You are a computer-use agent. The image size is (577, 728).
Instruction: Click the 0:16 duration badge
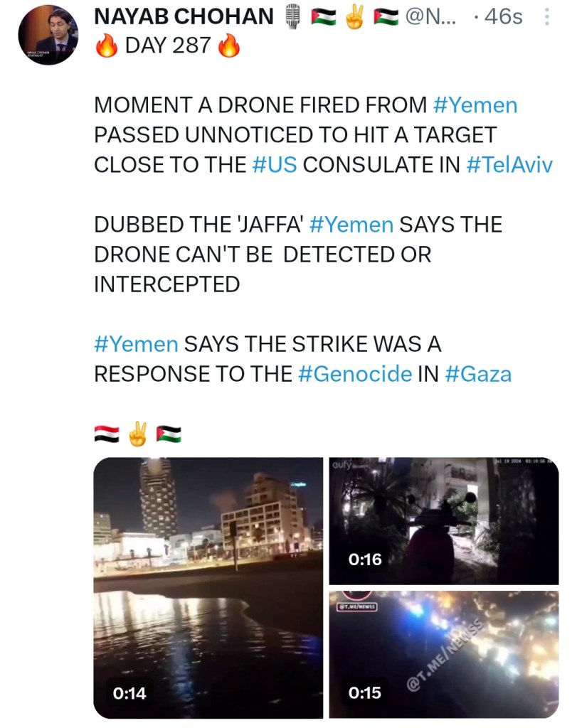(365, 560)
